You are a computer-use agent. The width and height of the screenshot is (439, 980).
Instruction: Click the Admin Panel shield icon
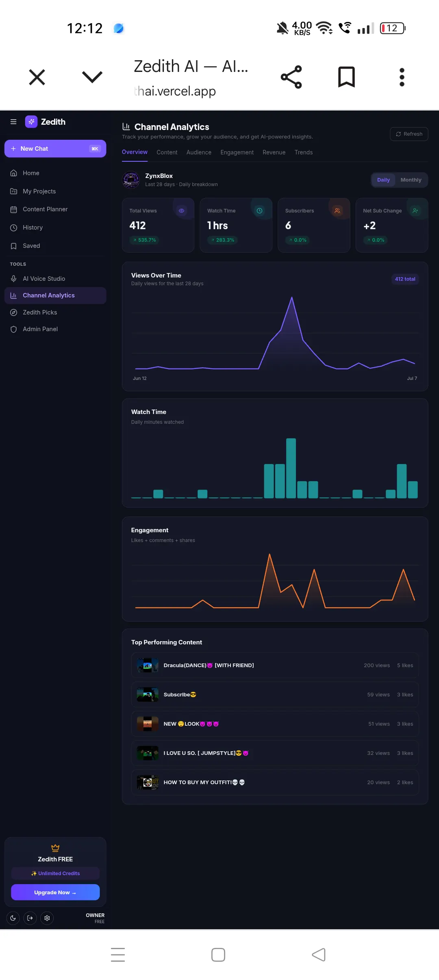pyautogui.click(x=13, y=329)
